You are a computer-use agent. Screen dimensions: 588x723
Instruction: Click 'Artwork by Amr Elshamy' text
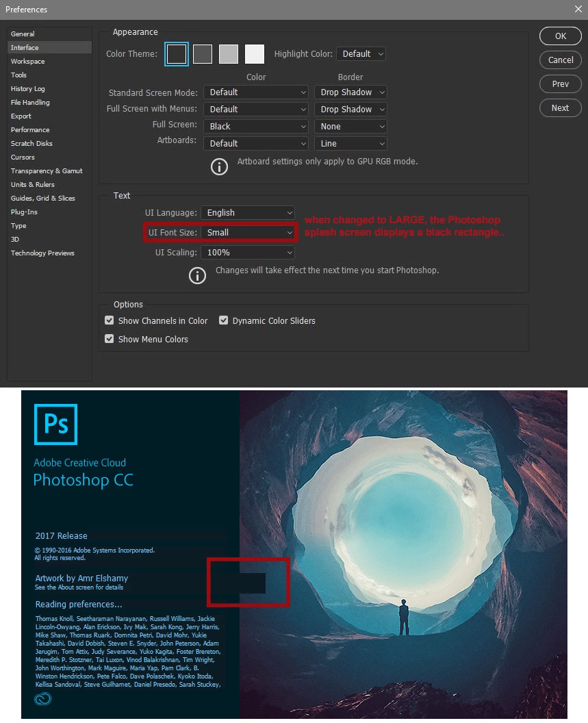pos(81,579)
